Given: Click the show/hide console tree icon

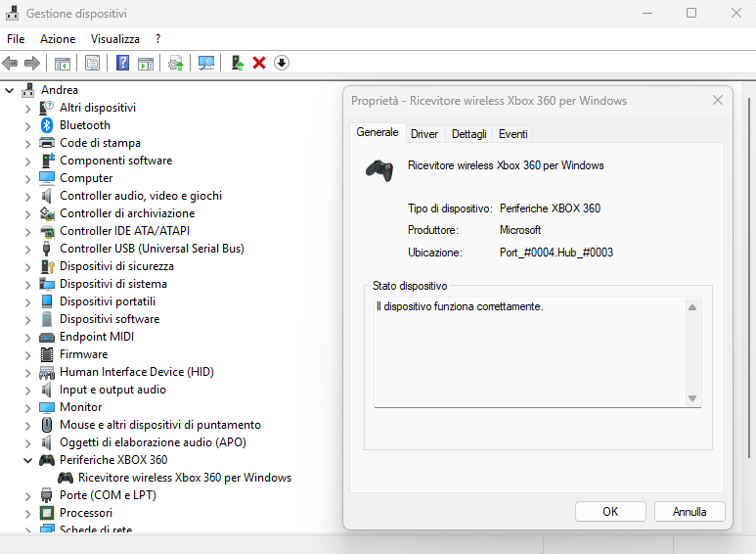Looking at the screenshot, I should click(x=63, y=63).
